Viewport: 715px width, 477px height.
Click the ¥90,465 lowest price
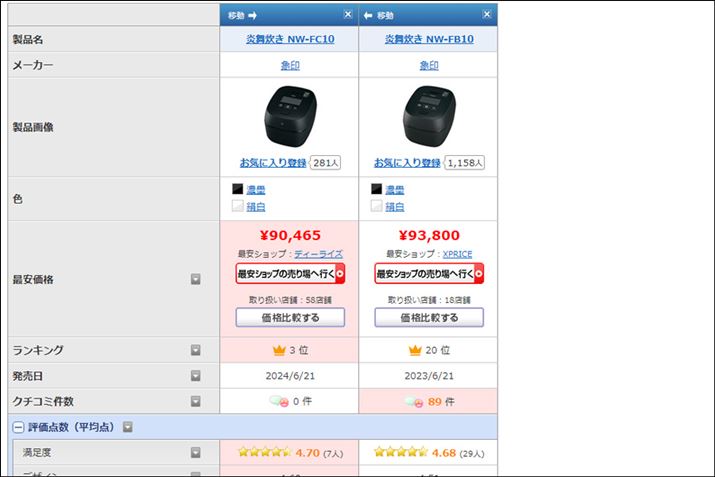(290, 235)
